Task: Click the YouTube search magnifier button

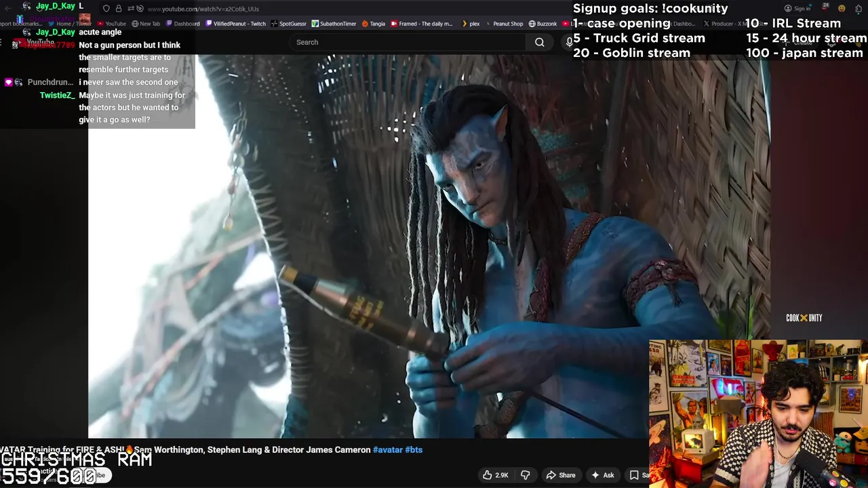Action: (539, 42)
